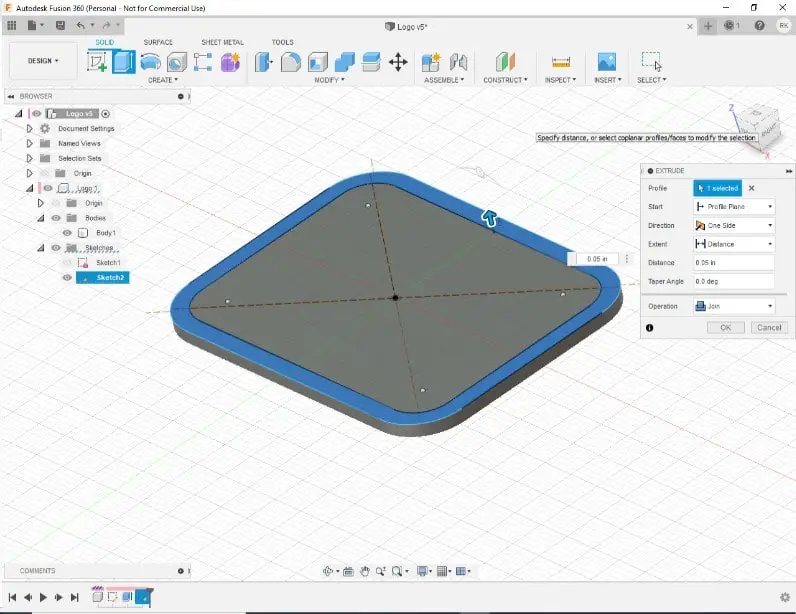This screenshot has height=614, width=796.
Task: Click the Taper Angle input field
Action: coord(734,281)
